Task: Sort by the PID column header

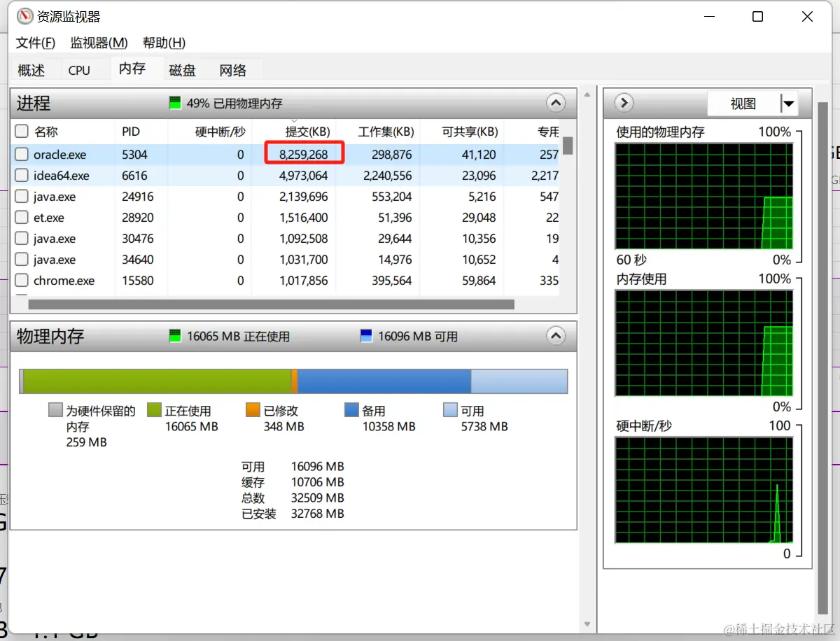Action: (x=131, y=132)
